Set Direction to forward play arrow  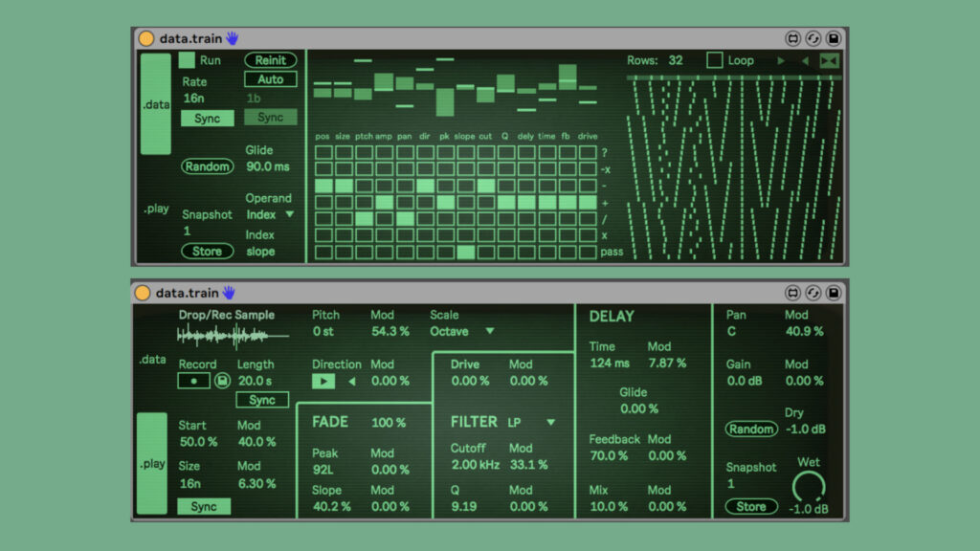(323, 381)
